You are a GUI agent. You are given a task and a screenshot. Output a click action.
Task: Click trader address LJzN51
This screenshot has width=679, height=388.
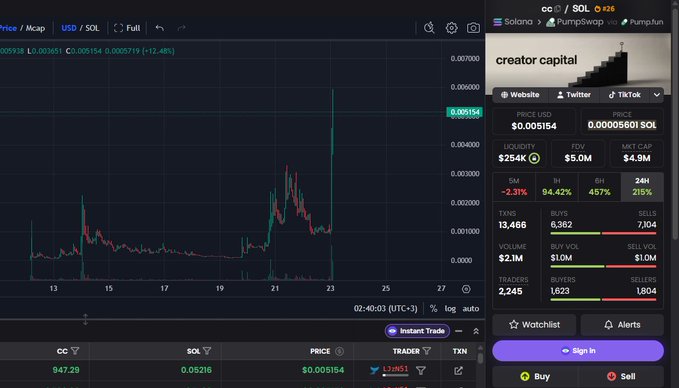coord(395,369)
